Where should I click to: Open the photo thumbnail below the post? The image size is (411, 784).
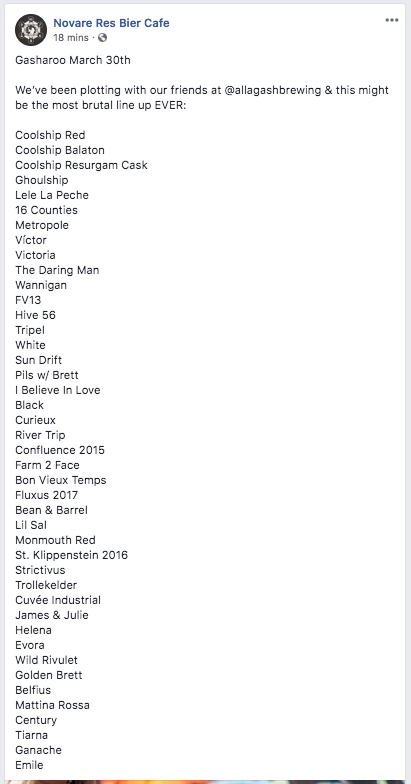coord(206,782)
